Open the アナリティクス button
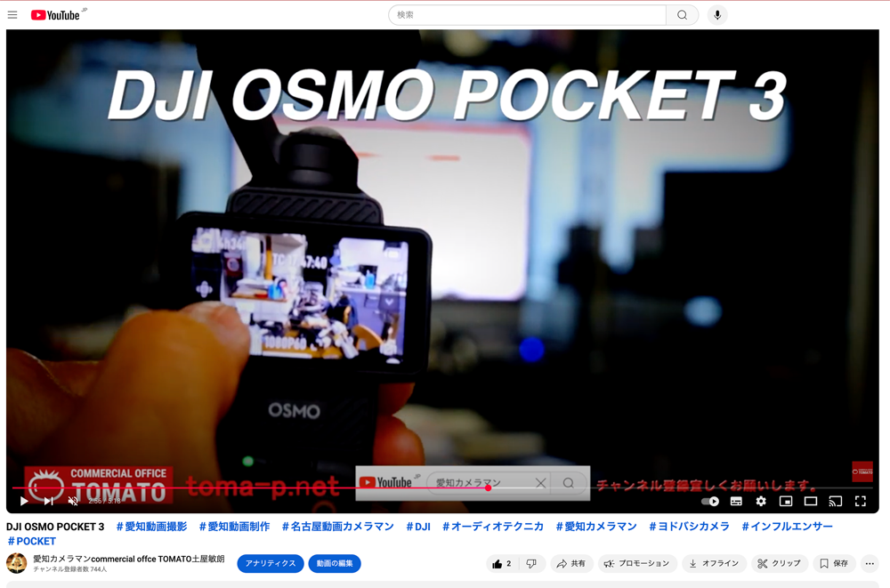This screenshot has height=588, width=890. (271, 563)
